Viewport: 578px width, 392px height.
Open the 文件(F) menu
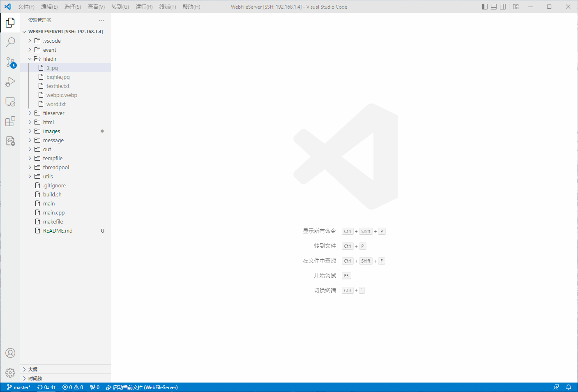(26, 7)
